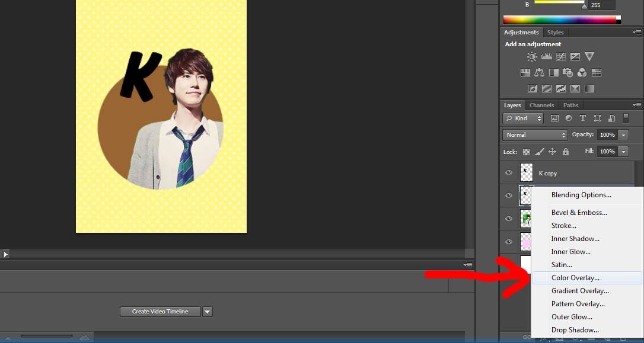This screenshot has height=343, width=644.
Task: Add an Exposure adjustment
Action: (x=575, y=57)
